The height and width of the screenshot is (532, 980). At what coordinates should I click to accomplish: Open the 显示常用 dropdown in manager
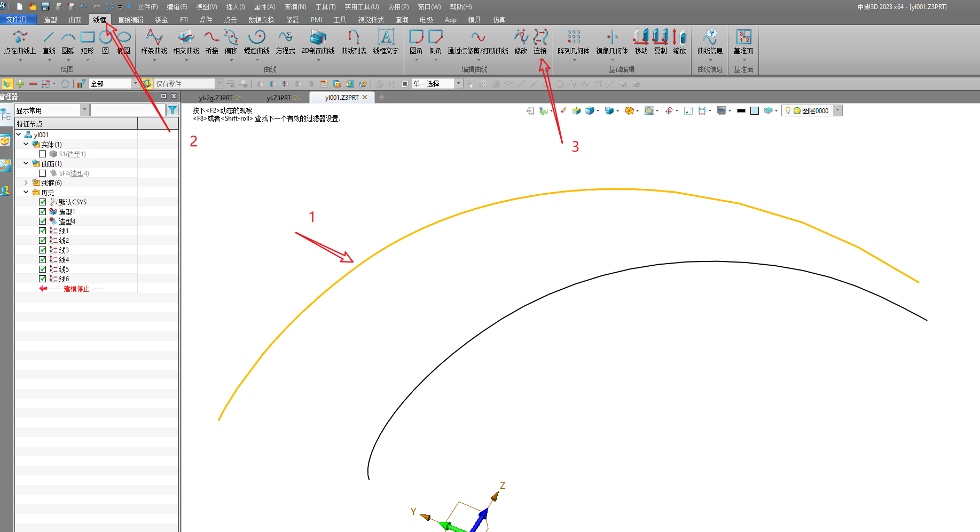point(84,110)
